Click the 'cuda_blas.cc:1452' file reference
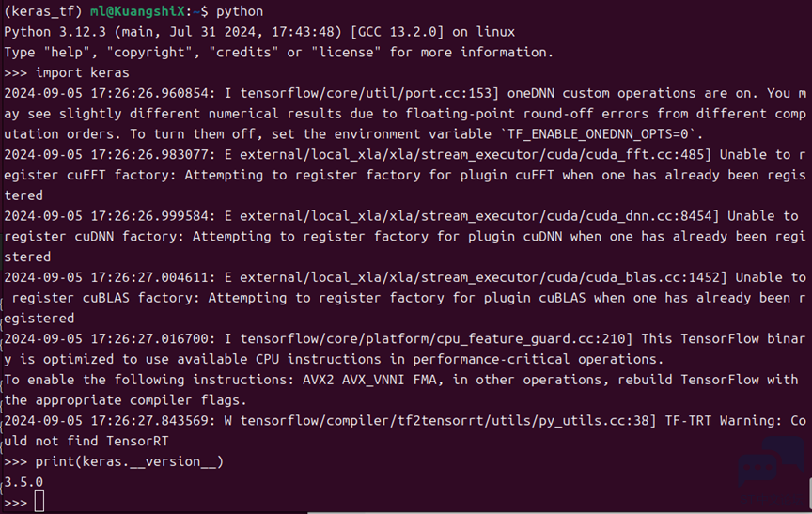The width and height of the screenshot is (812, 514). [x=652, y=277]
